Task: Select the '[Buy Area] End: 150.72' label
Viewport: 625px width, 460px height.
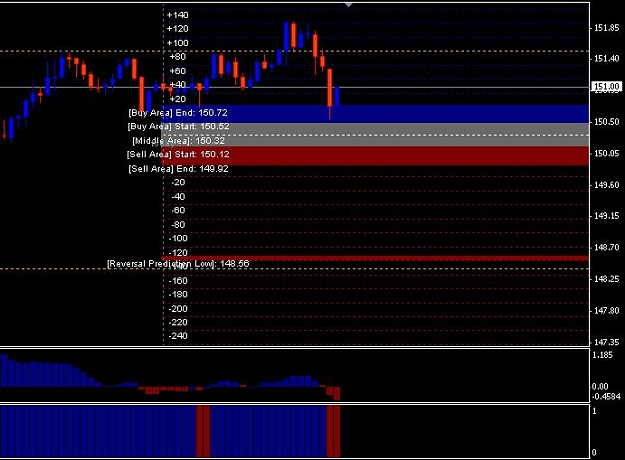Action: [178, 113]
